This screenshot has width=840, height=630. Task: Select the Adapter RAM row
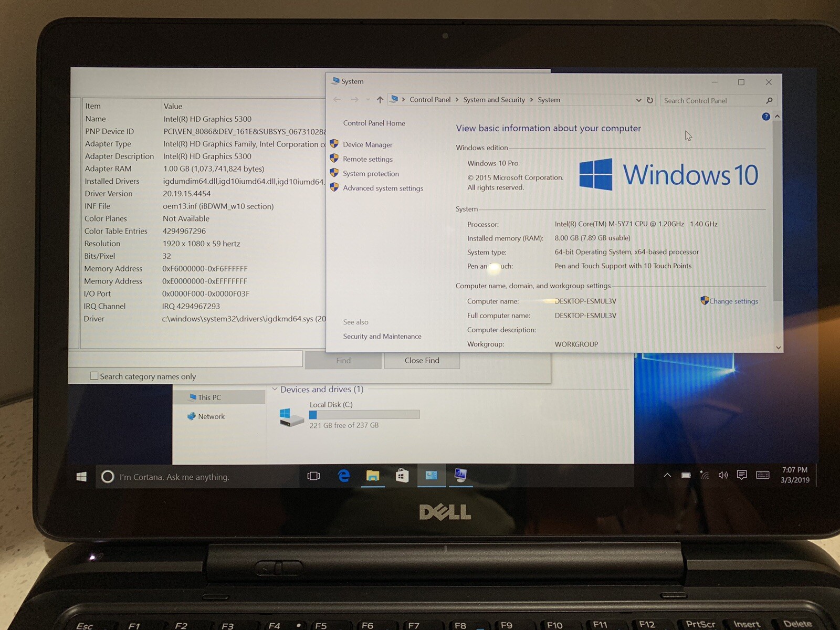[204, 169]
